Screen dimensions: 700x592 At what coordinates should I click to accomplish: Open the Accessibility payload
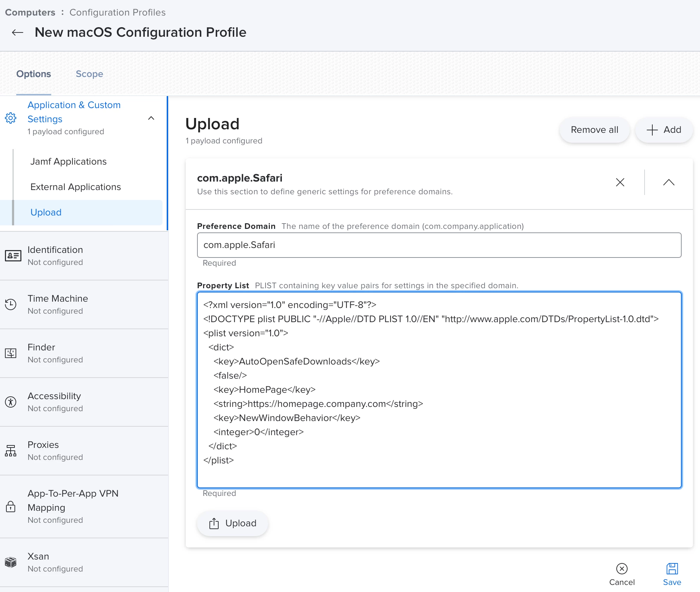pyautogui.click(x=84, y=402)
